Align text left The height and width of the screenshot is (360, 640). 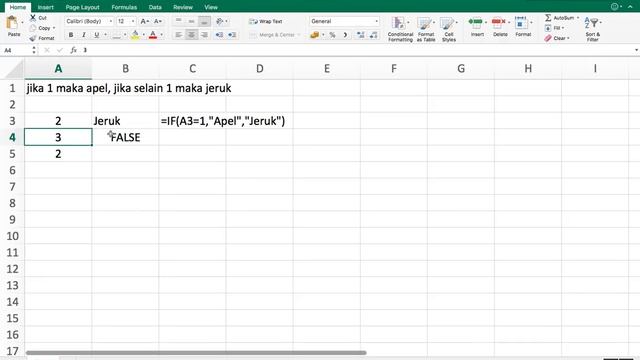click(x=178, y=35)
